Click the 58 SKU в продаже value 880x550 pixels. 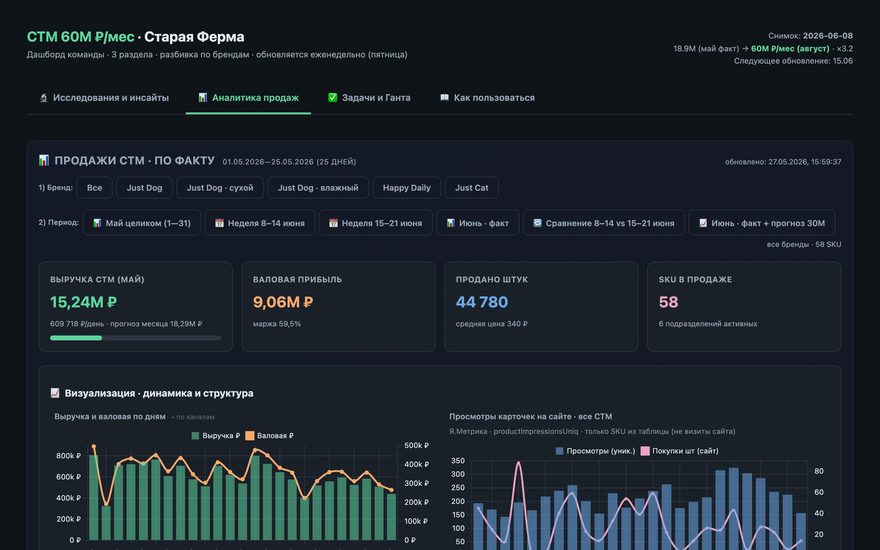[x=668, y=302]
